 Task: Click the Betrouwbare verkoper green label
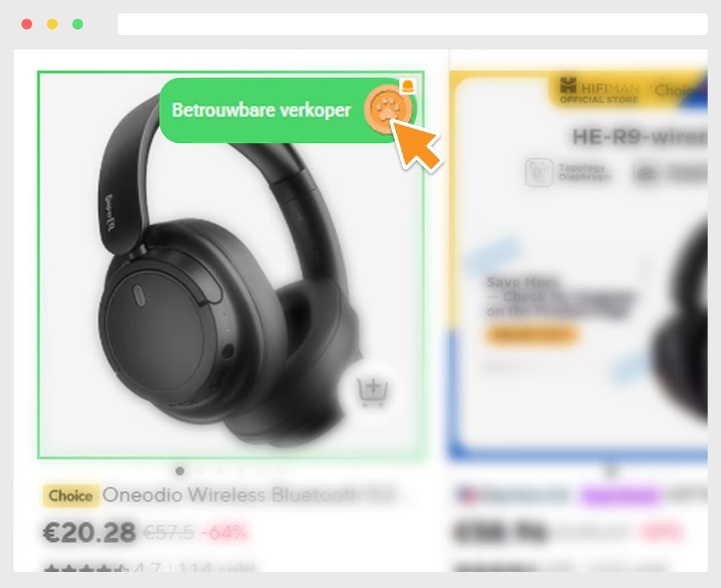click(x=261, y=111)
